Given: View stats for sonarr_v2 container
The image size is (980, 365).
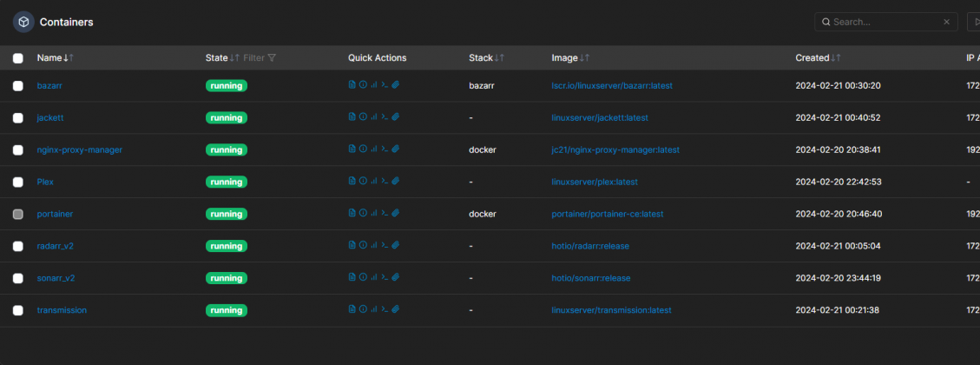Looking at the screenshot, I should tap(374, 276).
